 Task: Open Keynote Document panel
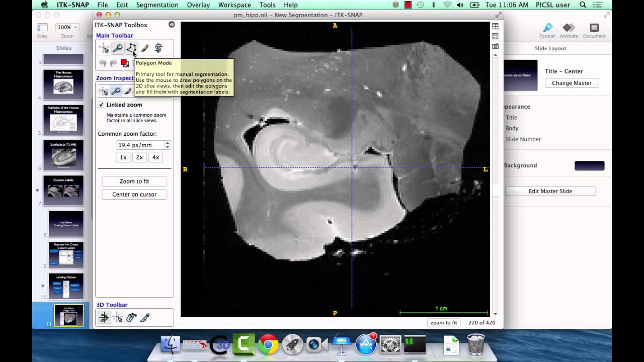pos(594,31)
